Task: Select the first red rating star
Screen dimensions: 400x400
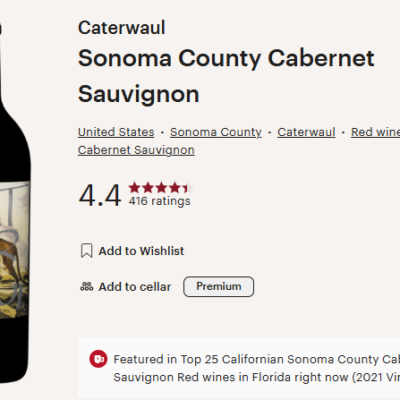Action: click(x=135, y=188)
